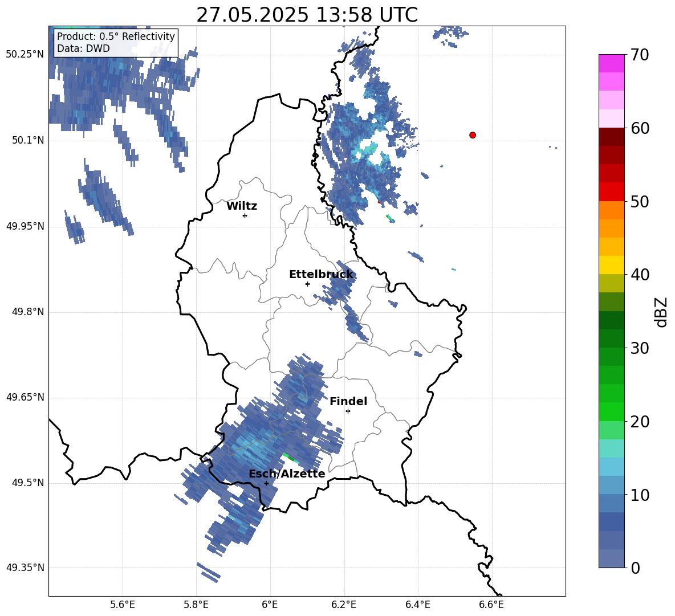Click the longitude label 6.4°E

coord(417,605)
